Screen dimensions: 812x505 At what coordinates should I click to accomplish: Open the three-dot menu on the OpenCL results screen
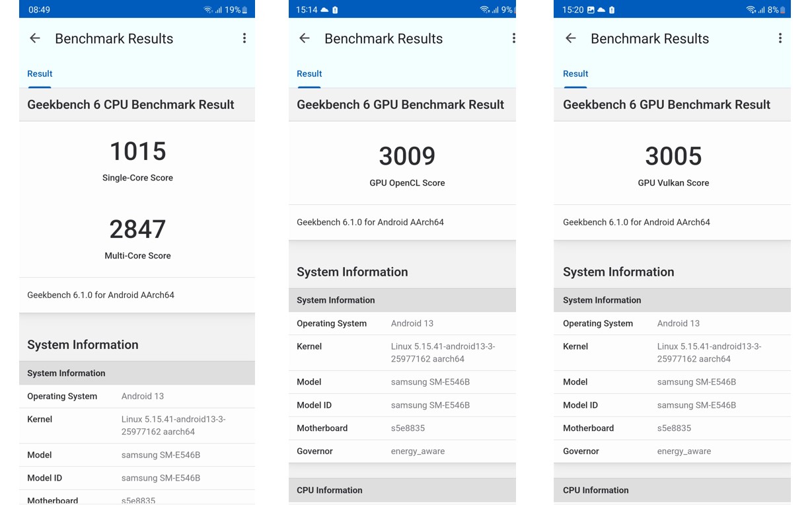[x=513, y=38]
